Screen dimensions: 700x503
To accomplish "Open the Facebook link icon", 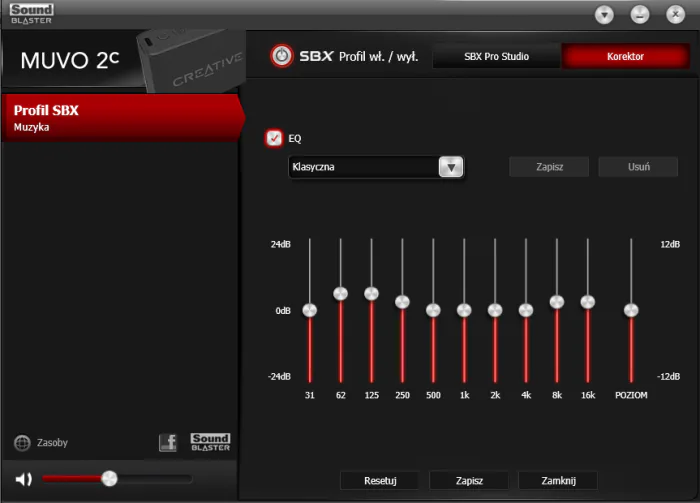I will [x=168, y=443].
